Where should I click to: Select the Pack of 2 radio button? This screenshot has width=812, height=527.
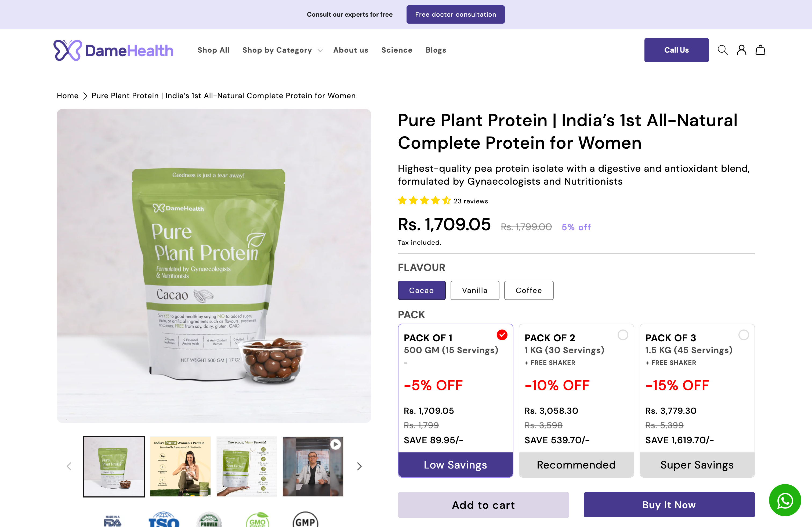click(623, 335)
